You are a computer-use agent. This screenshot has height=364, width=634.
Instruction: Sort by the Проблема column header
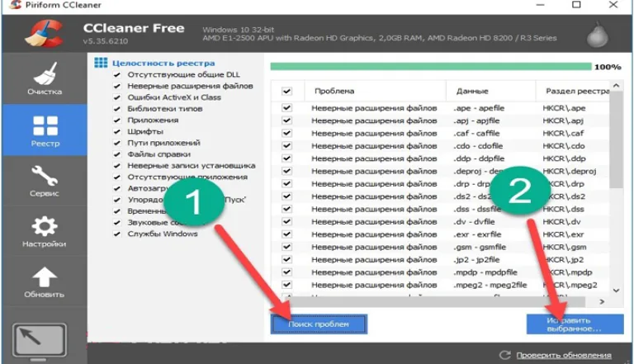pos(375,91)
